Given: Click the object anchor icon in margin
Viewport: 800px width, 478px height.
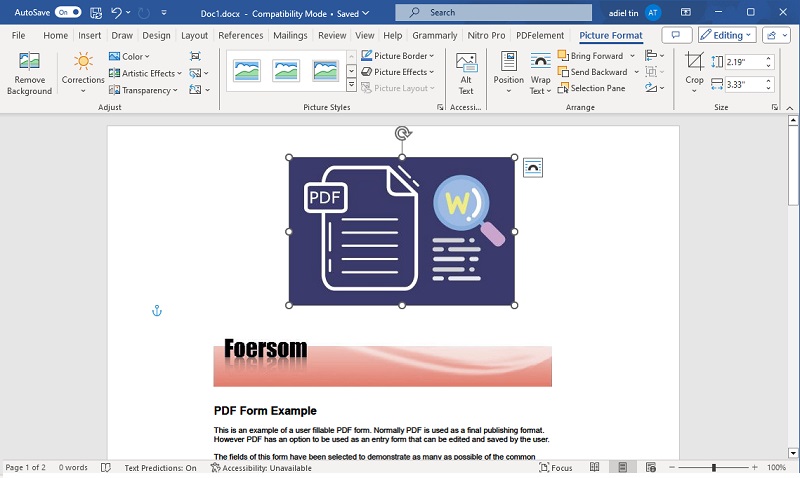Looking at the screenshot, I should click(x=157, y=311).
